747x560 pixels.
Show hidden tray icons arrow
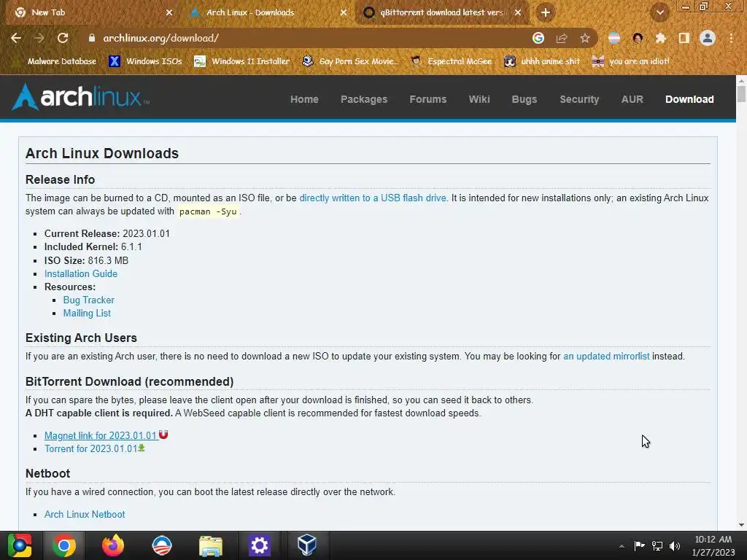click(622, 546)
